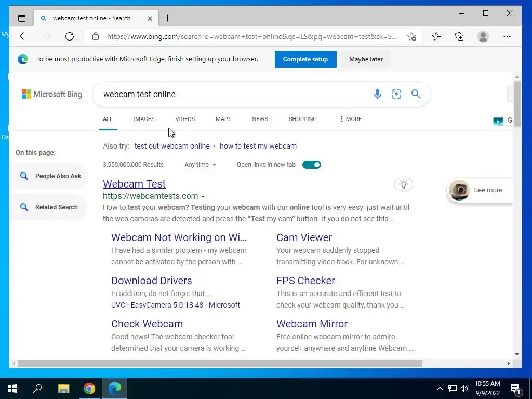Screen dimensions: 532x399
Task: Click the horizontal page scrollbar thumb
Action: point(220,363)
